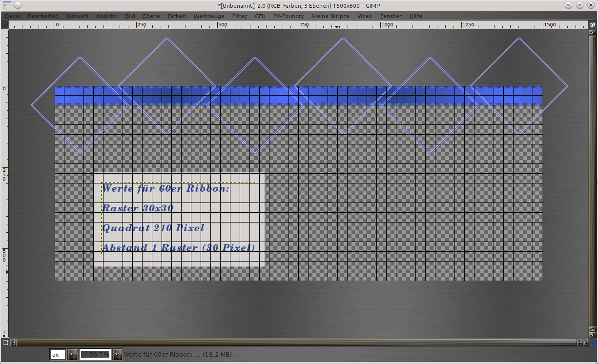Open the FX-Foundry menu
Image resolution: width=598 pixels, height=364 pixels.
[288, 16]
